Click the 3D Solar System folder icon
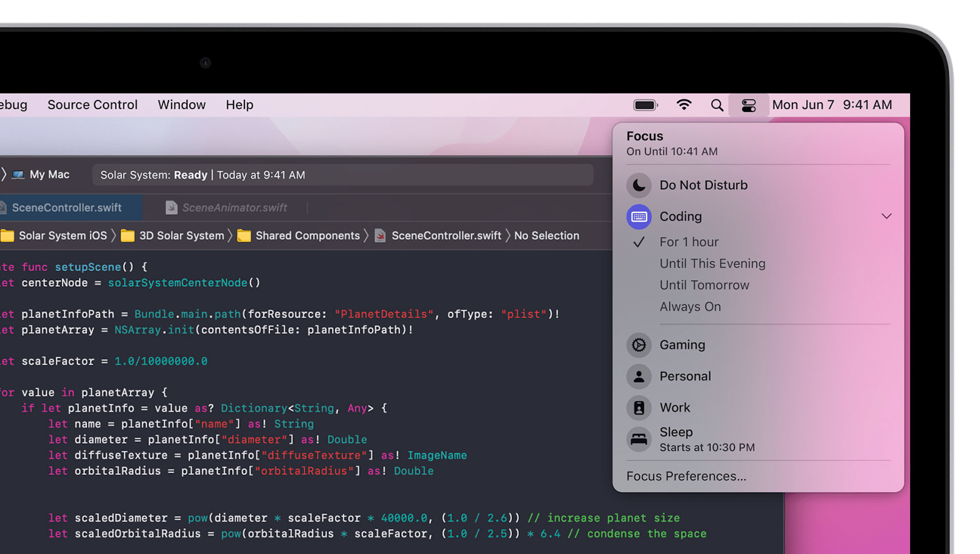 click(x=127, y=236)
